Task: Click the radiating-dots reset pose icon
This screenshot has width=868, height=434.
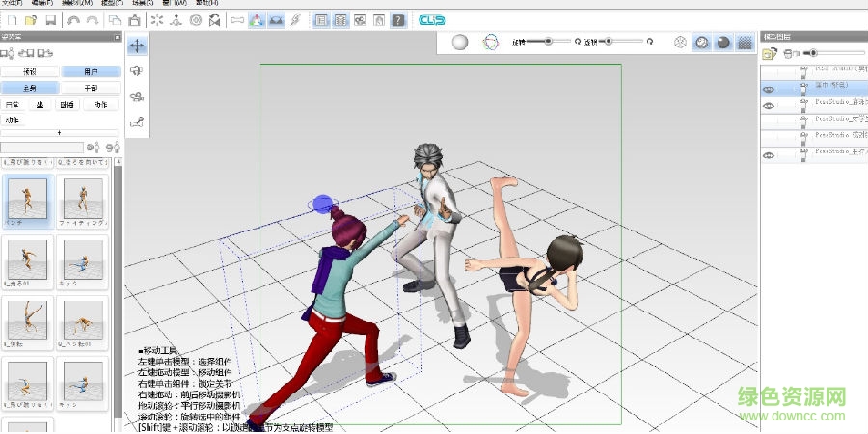Action: tap(157, 20)
